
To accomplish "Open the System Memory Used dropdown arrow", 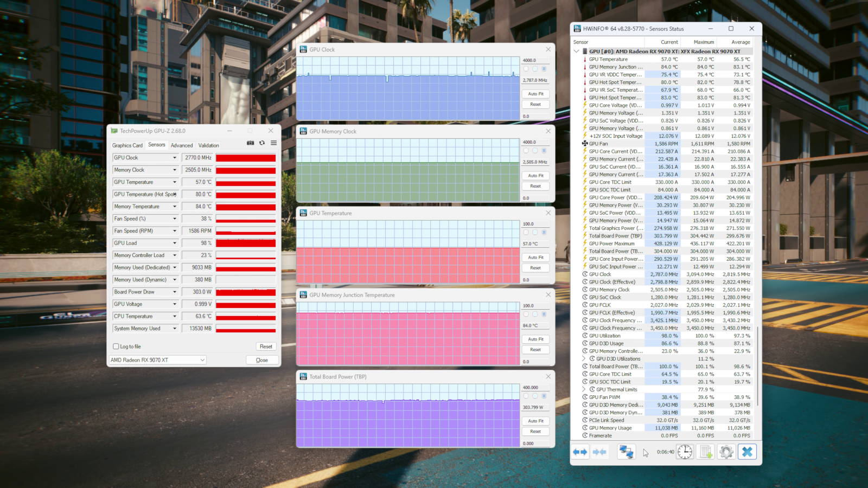I will click(x=175, y=329).
